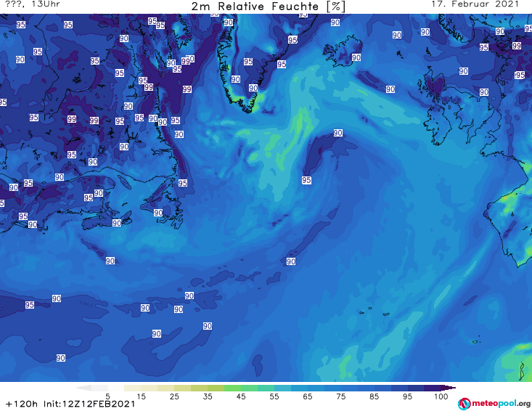
Task: Pick the pale yellow legend swatch just right of 15
Action: [150, 388]
